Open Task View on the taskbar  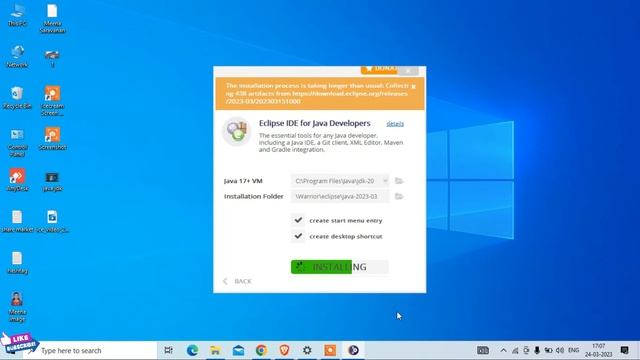(x=168, y=350)
